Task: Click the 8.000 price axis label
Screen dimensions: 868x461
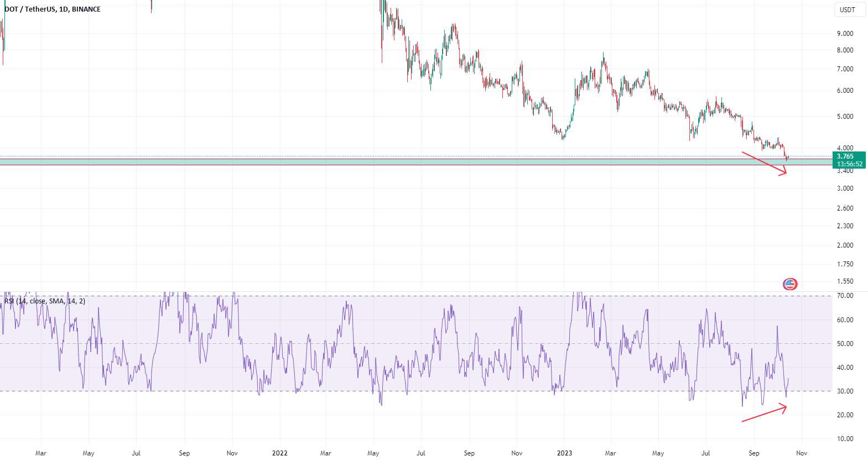Action: (x=845, y=50)
